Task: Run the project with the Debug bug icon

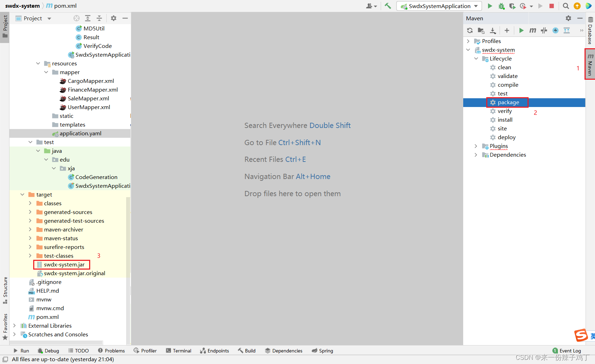Action: [x=501, y=6]
